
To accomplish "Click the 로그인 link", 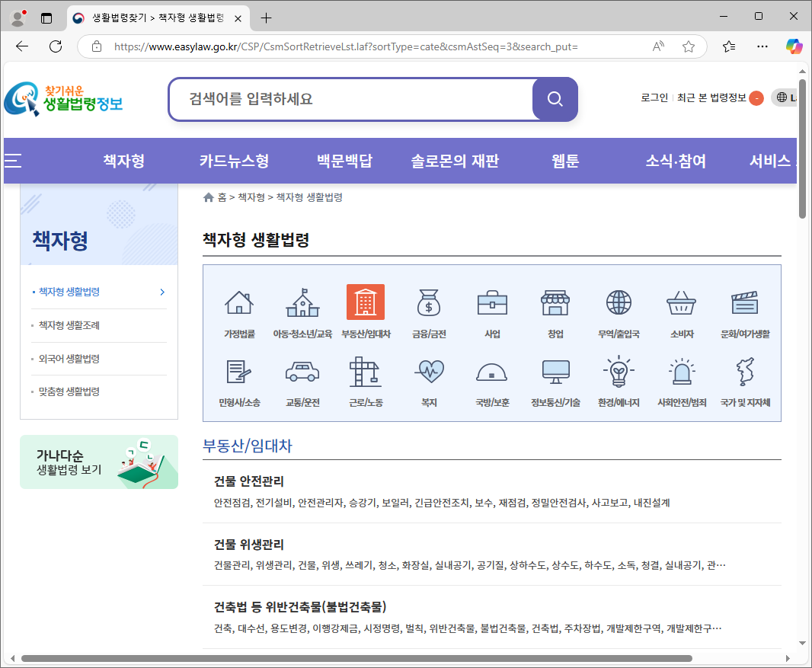I will pos(654,97).
